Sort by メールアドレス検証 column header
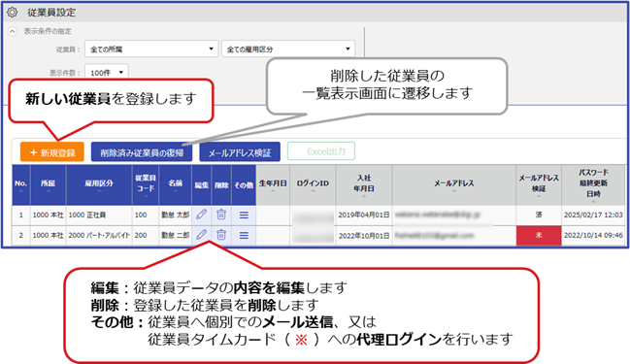 coord(539,184)
